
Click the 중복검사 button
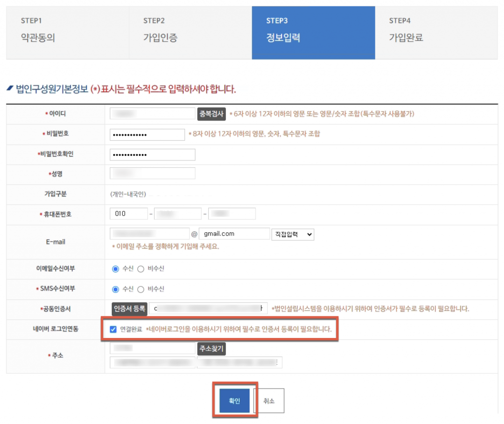(211, 114)
